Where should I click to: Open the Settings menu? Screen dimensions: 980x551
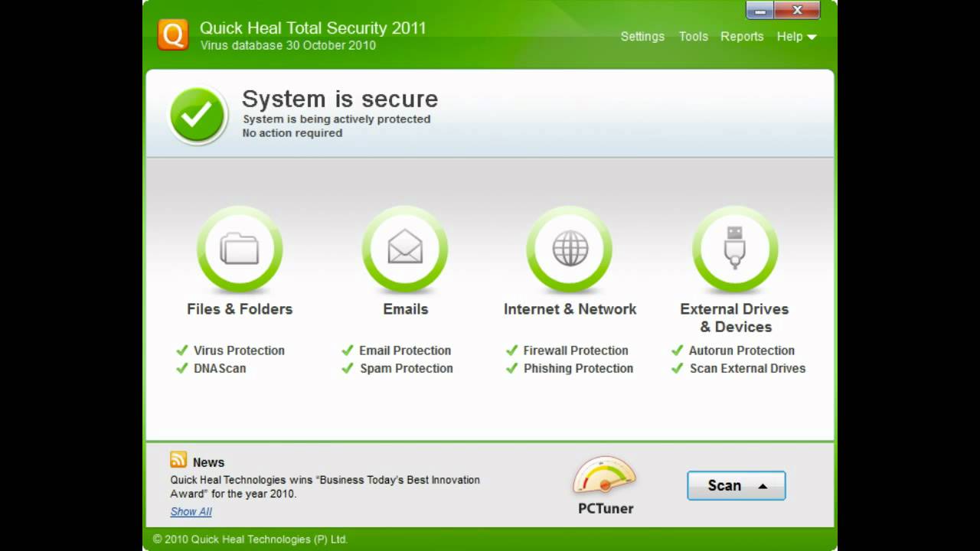(x=642, y=36)
